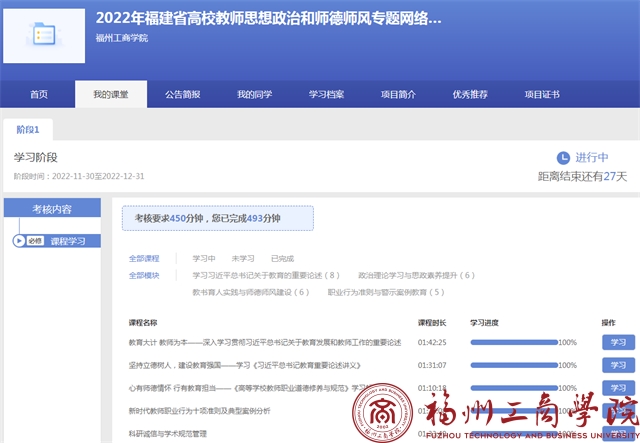Click progress bar of 心有师德情怀 course
This screenshot has height=443, width=640.
(514, 388)
